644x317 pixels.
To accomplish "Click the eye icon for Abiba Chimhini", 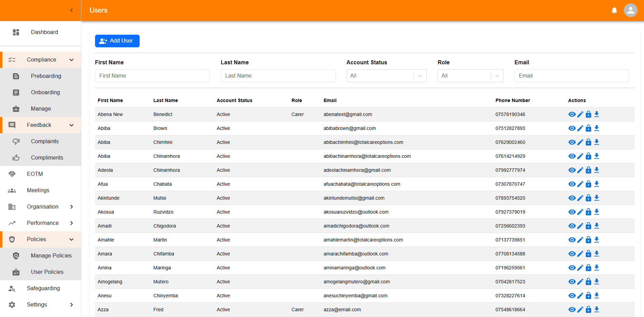I will (x=572, y=142).
